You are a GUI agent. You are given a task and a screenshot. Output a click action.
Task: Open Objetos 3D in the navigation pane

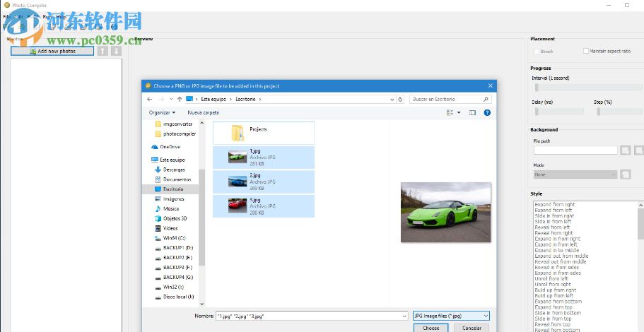(175, 219)
